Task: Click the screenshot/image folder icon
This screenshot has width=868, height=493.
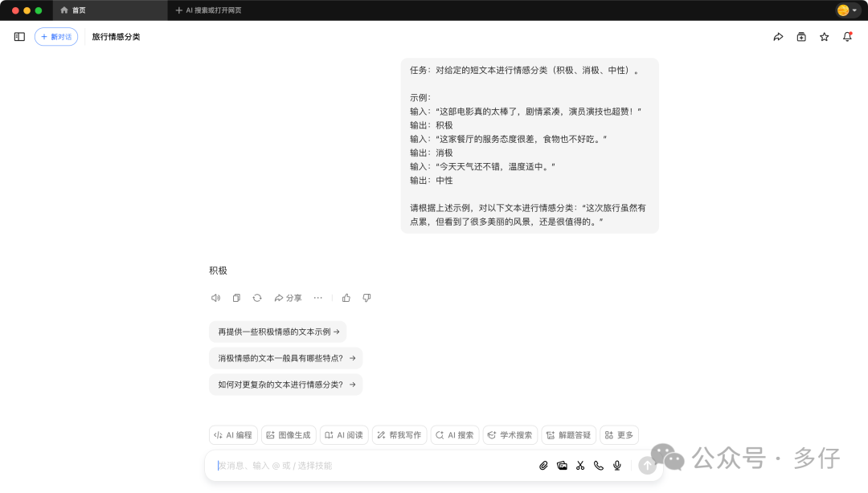Action: [562, 466]
